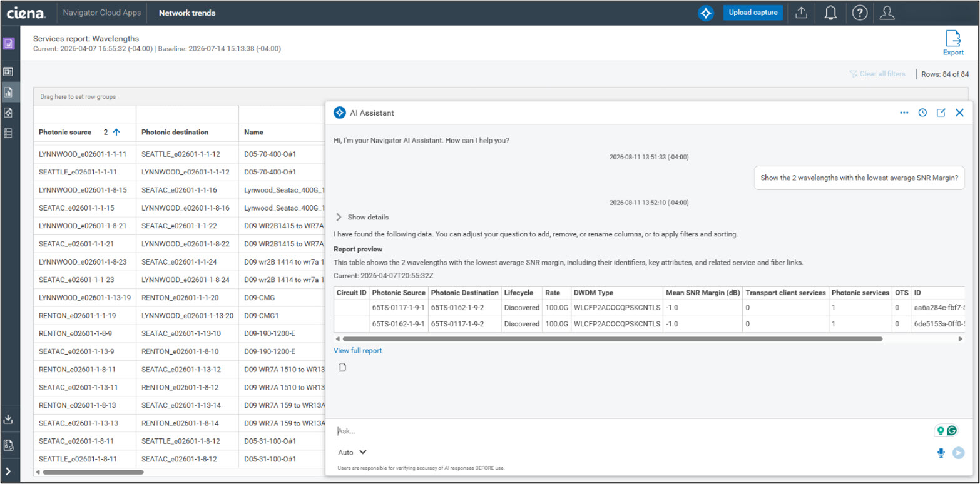Click the download icon in left sidebar
Image resolution: width=980 pixels, height=484 pixels.
click(8, 418)
